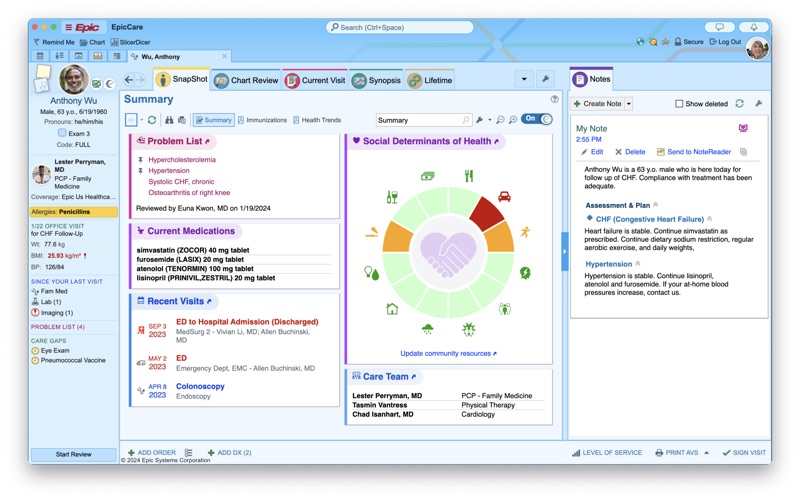Click the Secure lock button
Image resolution: width=800 pixels, height=500 pixels.
tap(689, 42)
